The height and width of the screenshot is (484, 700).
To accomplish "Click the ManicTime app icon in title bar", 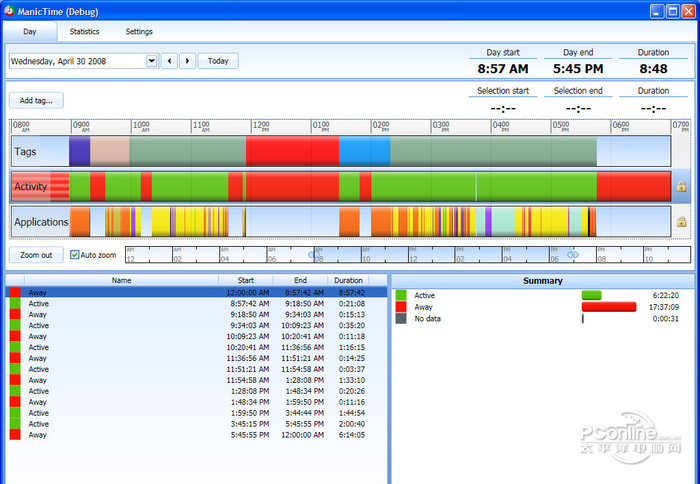I will [x=9, y=11].
